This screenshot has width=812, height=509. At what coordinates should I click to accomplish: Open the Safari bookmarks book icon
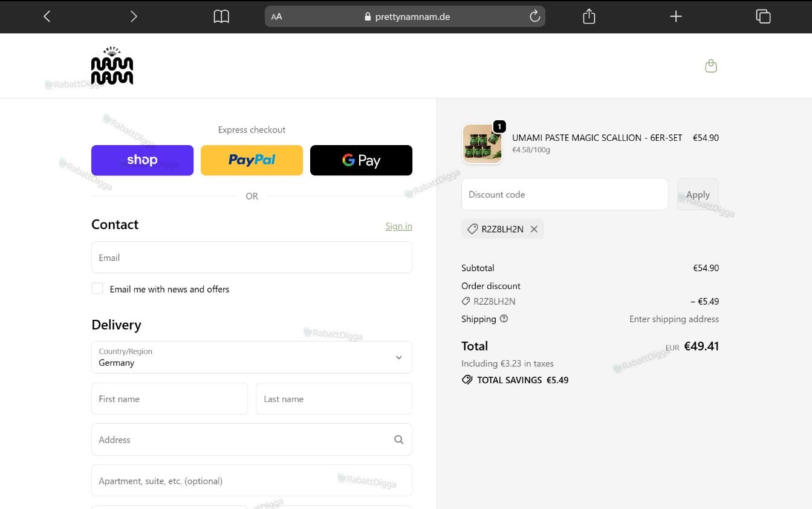click(221, 16)
